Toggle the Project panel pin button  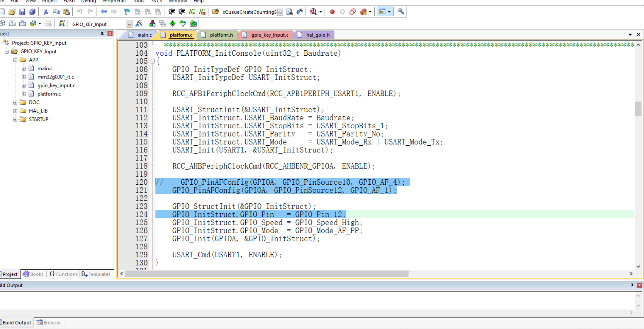102,34
